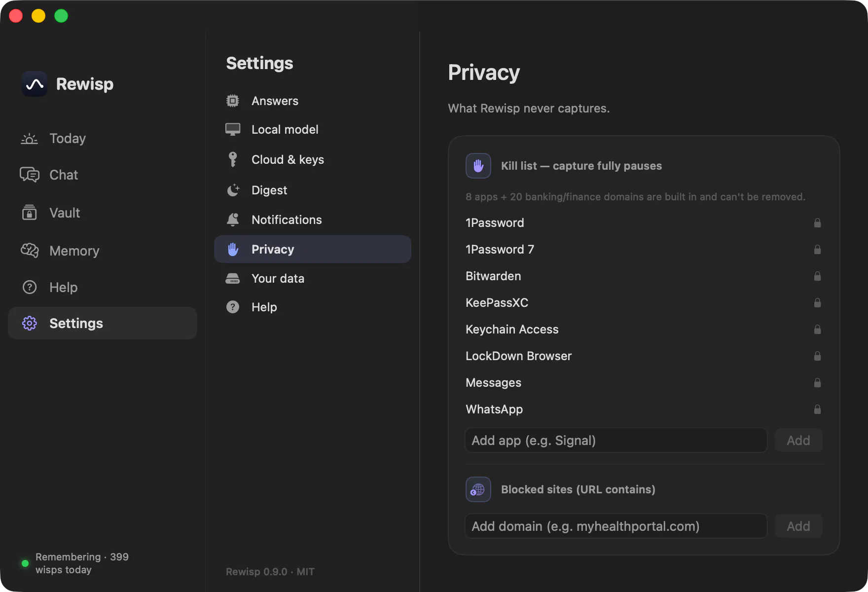Viewport: 868px width, 592px height.
Task: Open the Answers settings page
Action: pyautogui.click(x=313, y=101)
